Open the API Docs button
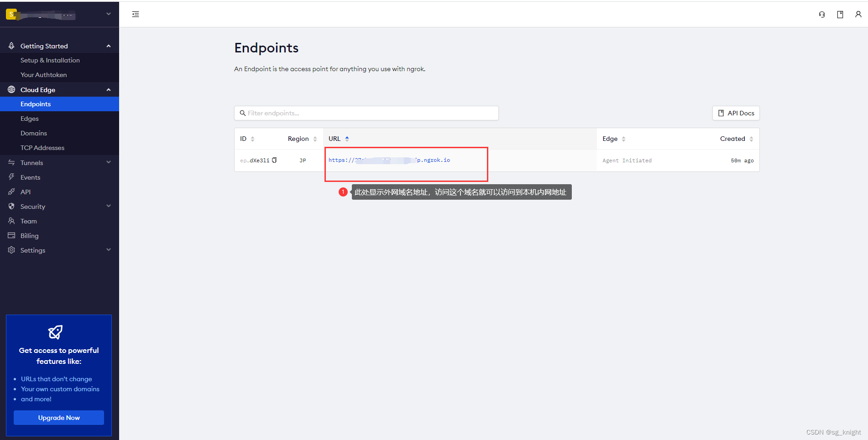868x440 pixels. [736, 113]
